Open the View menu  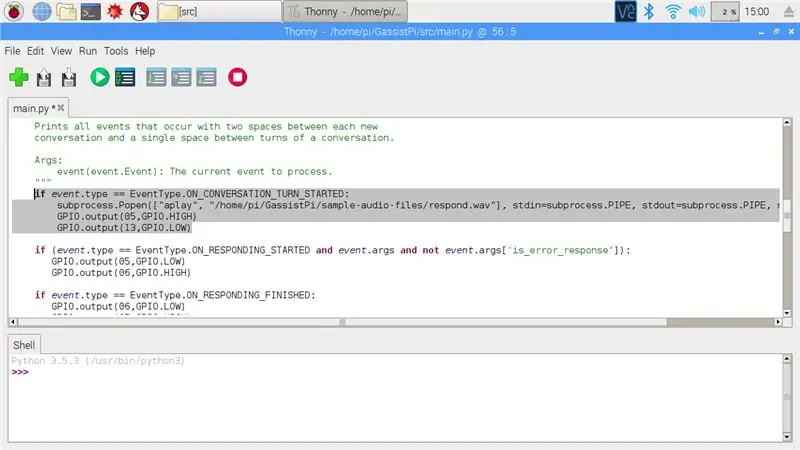pyautogui.click(x=61, y=51)
